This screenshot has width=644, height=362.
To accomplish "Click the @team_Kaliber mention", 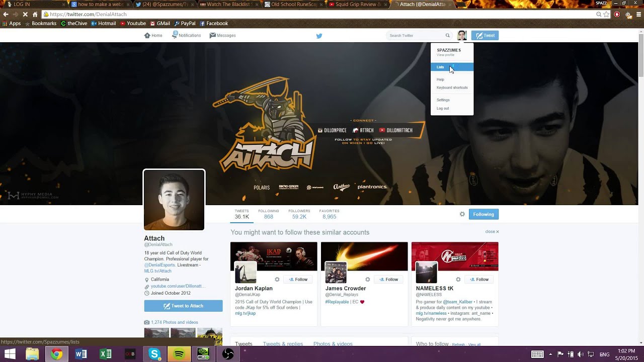I will [458, 302].
